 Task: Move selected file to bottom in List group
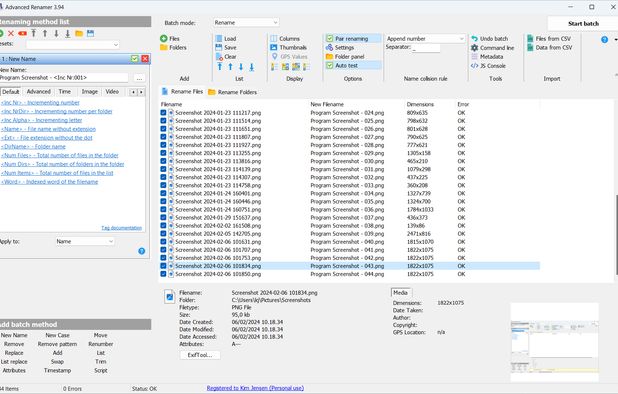point(251,67)
